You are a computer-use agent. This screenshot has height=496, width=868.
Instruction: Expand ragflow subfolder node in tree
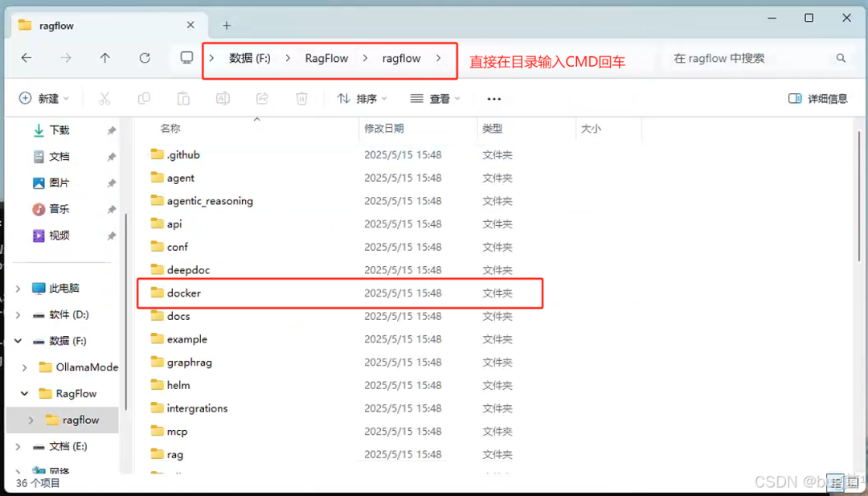click(31, 420)
